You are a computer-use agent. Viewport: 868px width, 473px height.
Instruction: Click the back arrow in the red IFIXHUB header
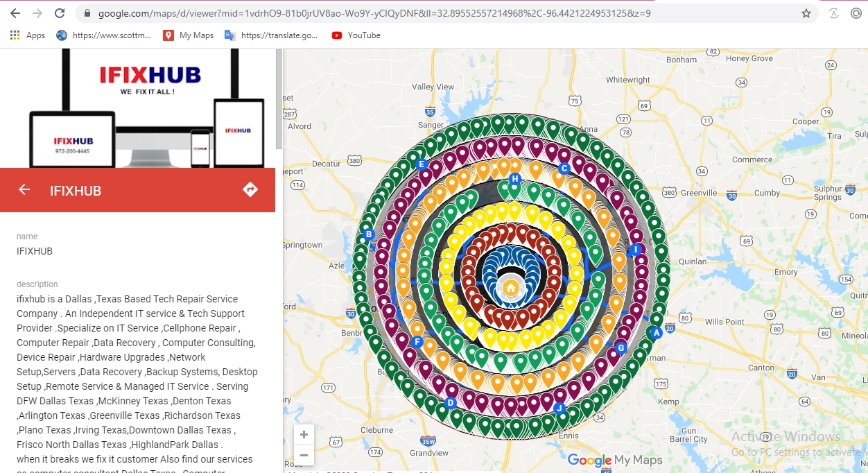(x=24, y=189)
